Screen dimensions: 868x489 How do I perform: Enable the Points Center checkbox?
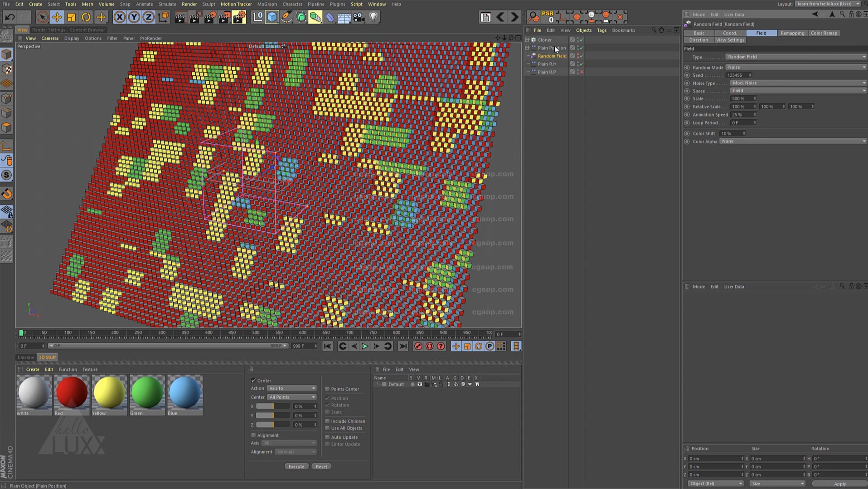click(327, 389)
